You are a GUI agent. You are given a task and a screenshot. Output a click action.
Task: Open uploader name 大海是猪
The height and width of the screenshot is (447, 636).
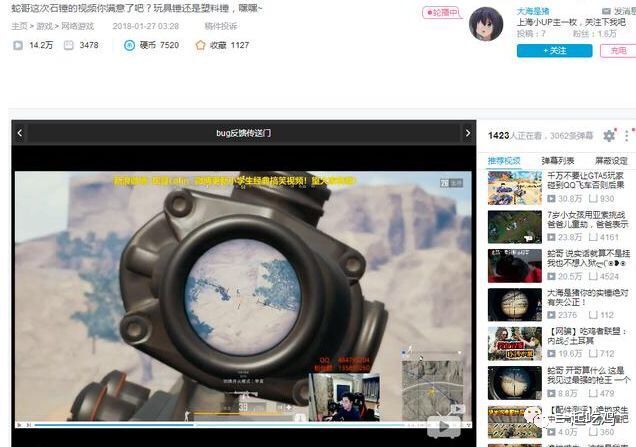533,11
